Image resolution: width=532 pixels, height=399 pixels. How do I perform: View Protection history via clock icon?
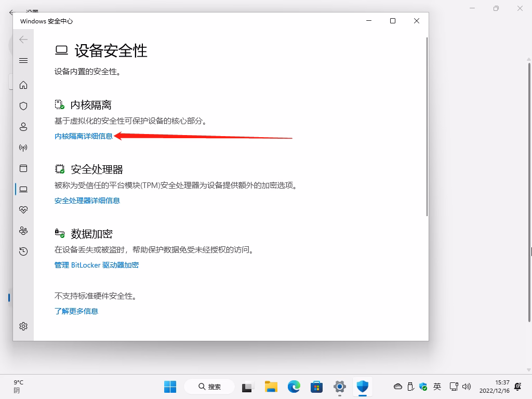[x=23, y=251]
